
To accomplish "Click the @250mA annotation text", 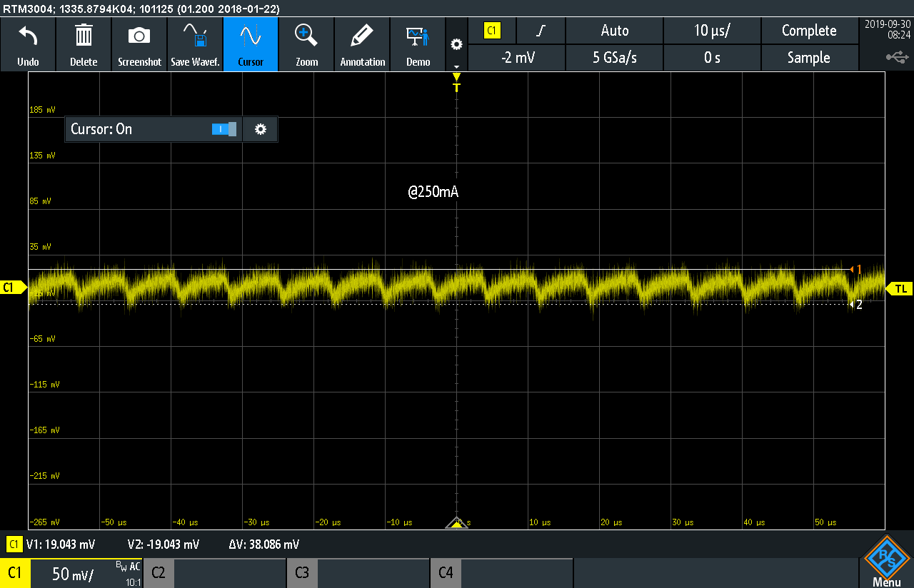I will [x=433, y=192].
